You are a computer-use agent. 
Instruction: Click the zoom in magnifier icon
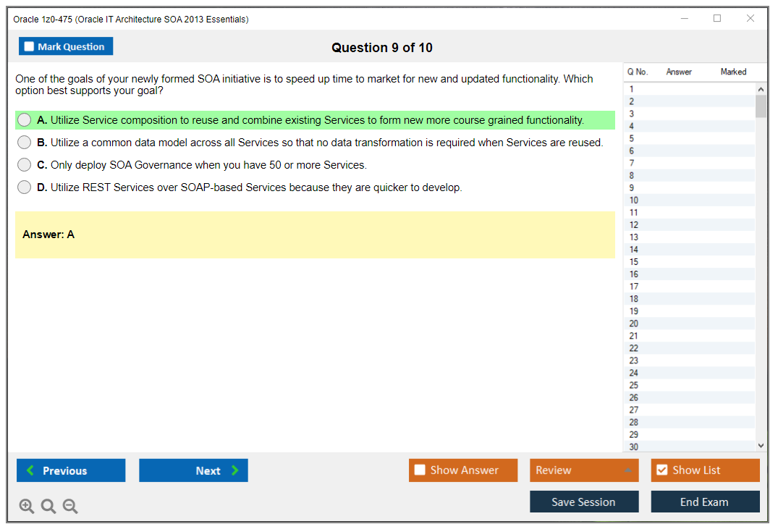27,507
